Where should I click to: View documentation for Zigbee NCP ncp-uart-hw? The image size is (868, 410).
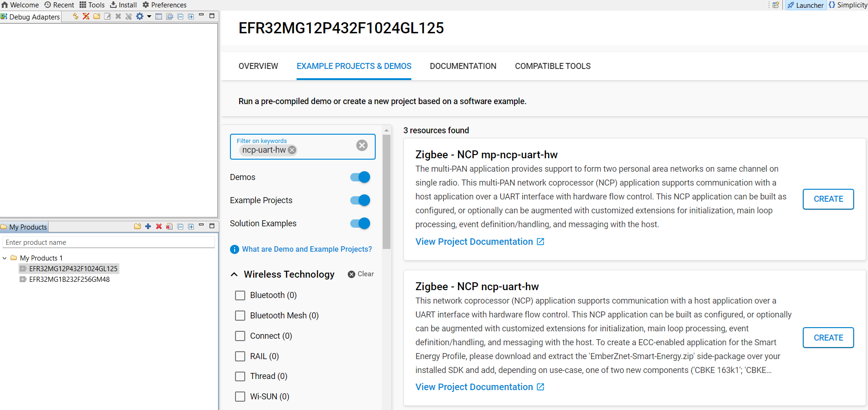click(x=480, y=387)
